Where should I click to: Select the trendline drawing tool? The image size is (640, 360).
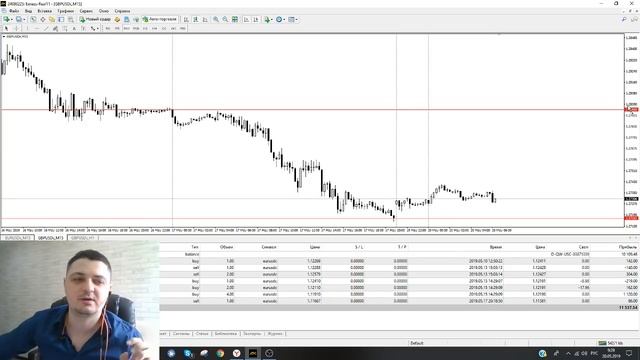coord(46,29)
